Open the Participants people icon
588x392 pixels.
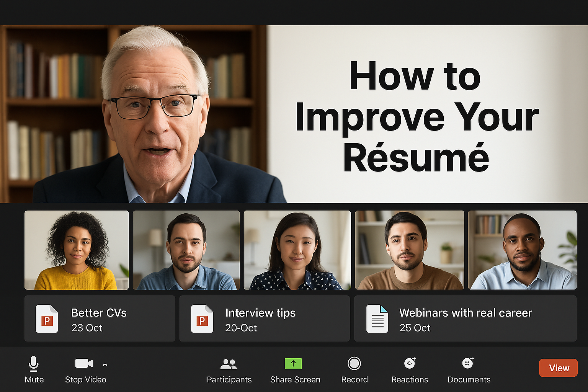[229, 364]
